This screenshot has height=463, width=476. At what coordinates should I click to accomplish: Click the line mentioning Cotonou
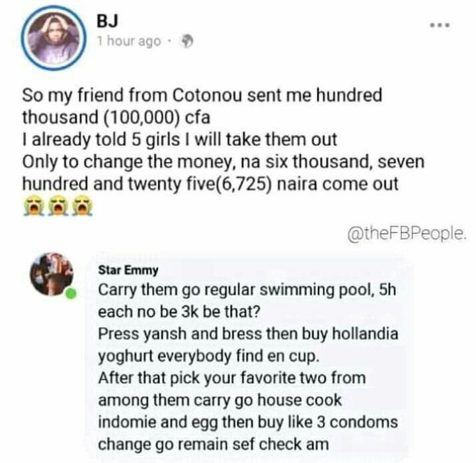202,95
